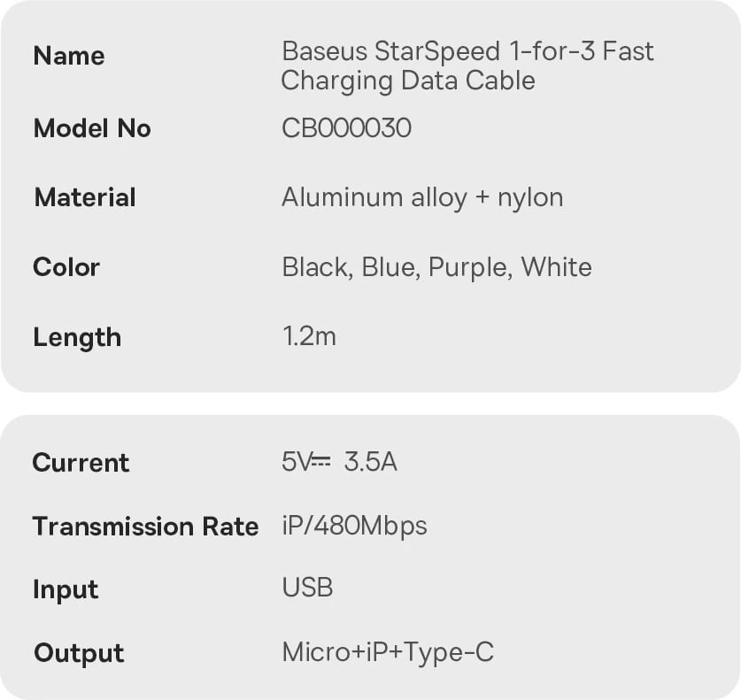Click the Material label
This screenshot has width=741, height=700.
(85, 197)
